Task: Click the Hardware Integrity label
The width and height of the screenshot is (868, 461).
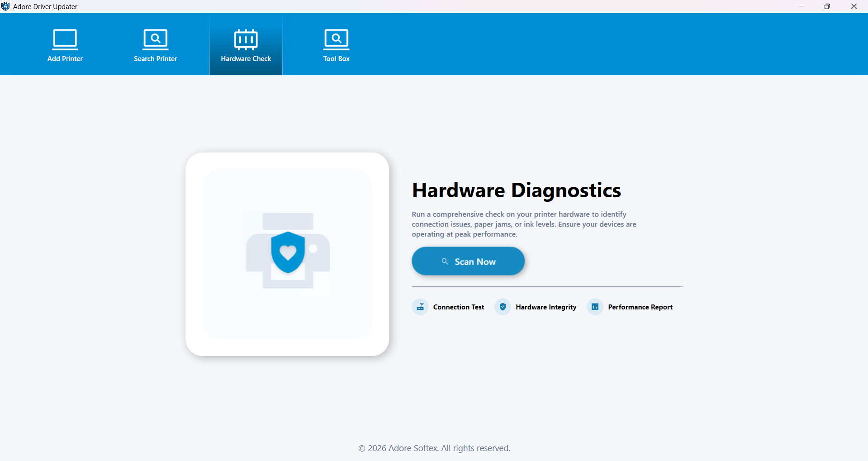Action: (546, 307)
